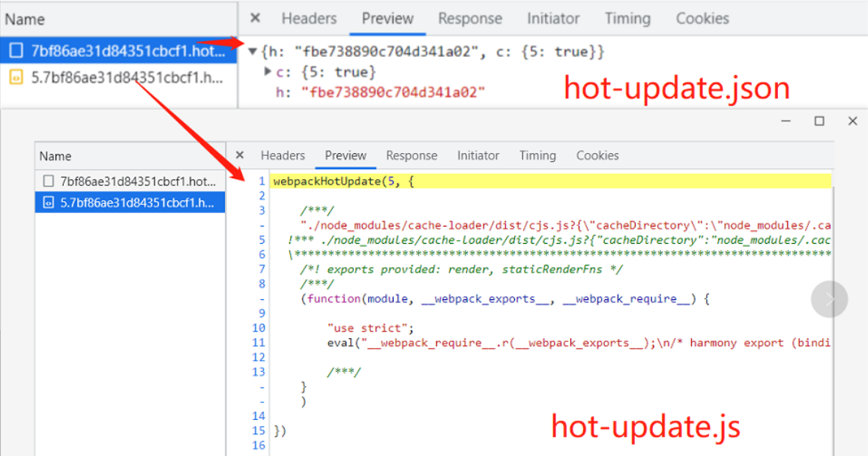The width and height of the screenshot is (868, 456).
Task: Open Timing tab in upper panel
Action: [x=627, y=18]
